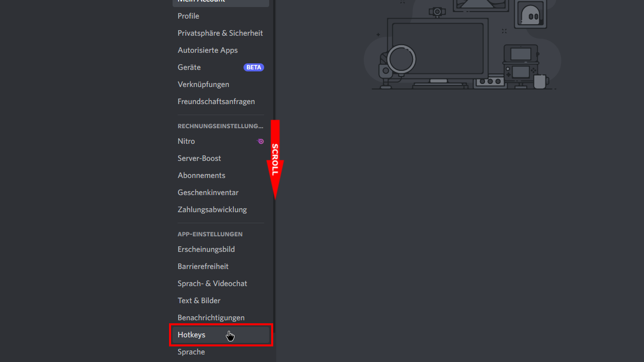
Task: Open Freundschaftsanfragen settings
Action: click(220, 102)
